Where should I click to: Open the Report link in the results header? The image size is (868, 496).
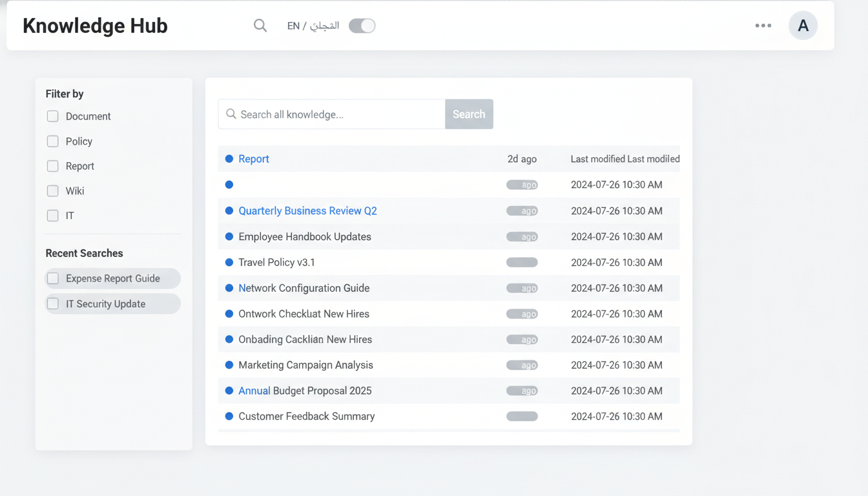click(x=254, y=159)
